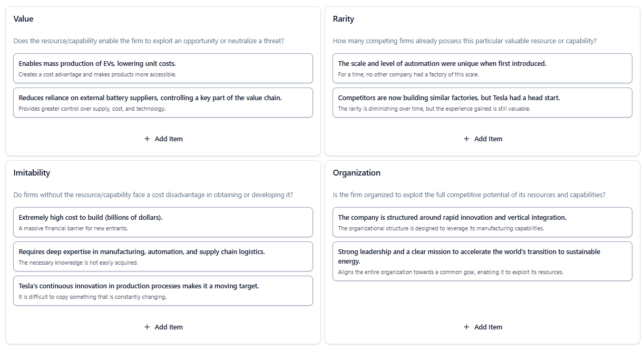Click the Value section heading
This screenshot has width=644, height=350.
tap(24, 19)
